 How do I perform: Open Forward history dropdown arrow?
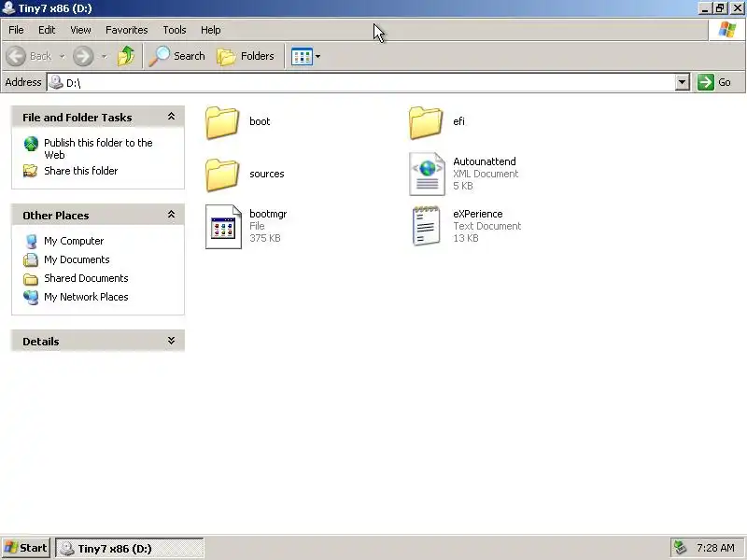pyautogui.click(x=104, y=57)
